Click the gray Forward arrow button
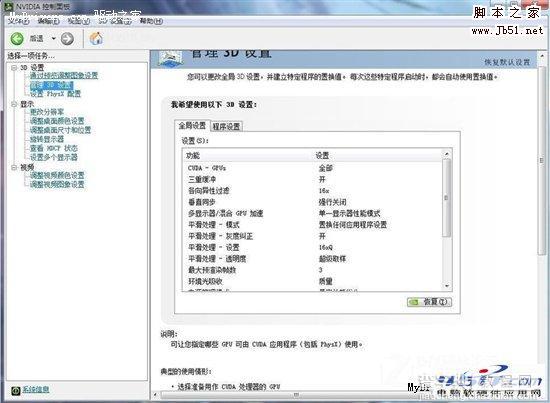The height and width of the screenshot is (403, 550). [x=67, y=39]
